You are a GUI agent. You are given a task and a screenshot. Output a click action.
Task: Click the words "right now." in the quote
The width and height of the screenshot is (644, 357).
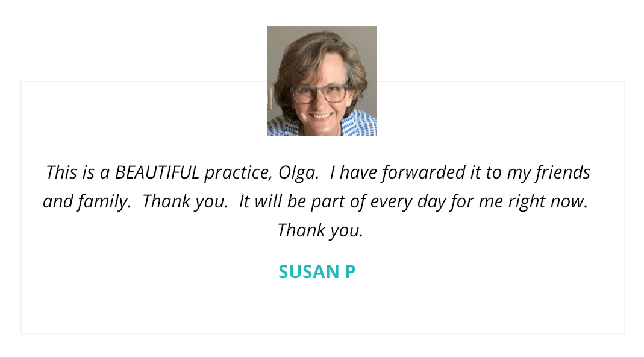548,202
